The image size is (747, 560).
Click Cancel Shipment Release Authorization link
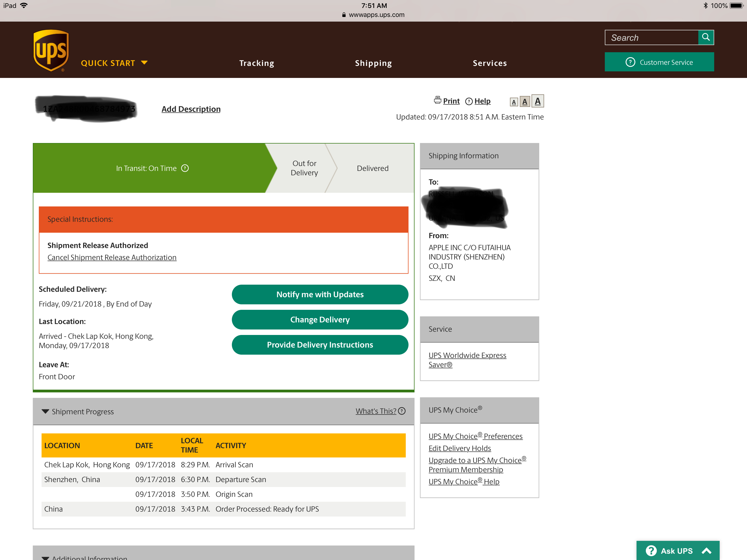tap(112, 257)
